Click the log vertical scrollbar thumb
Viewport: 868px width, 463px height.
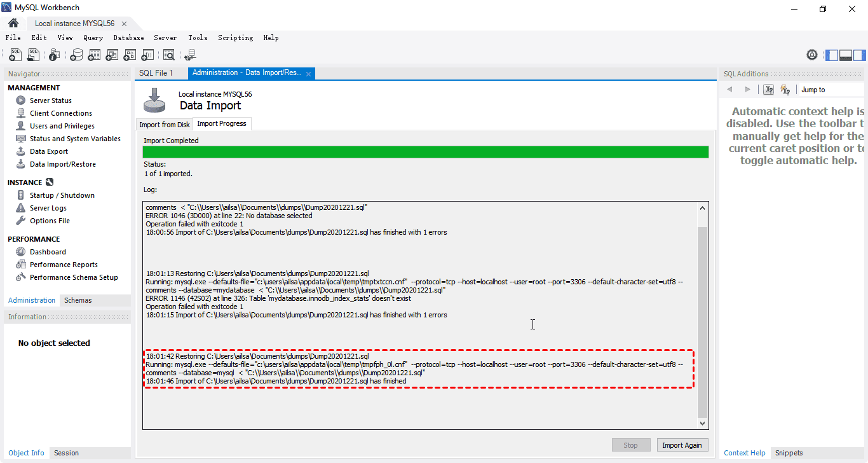click(x=702, y=322)
